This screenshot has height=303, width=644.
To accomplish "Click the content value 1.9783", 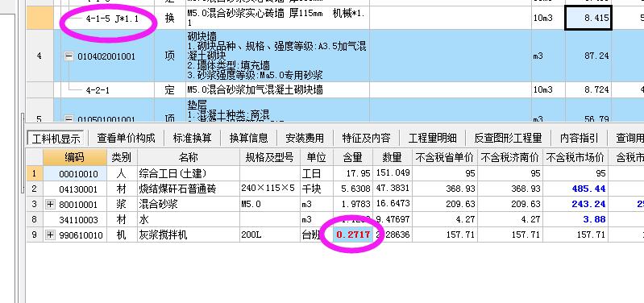I will [x=352, y=204].
